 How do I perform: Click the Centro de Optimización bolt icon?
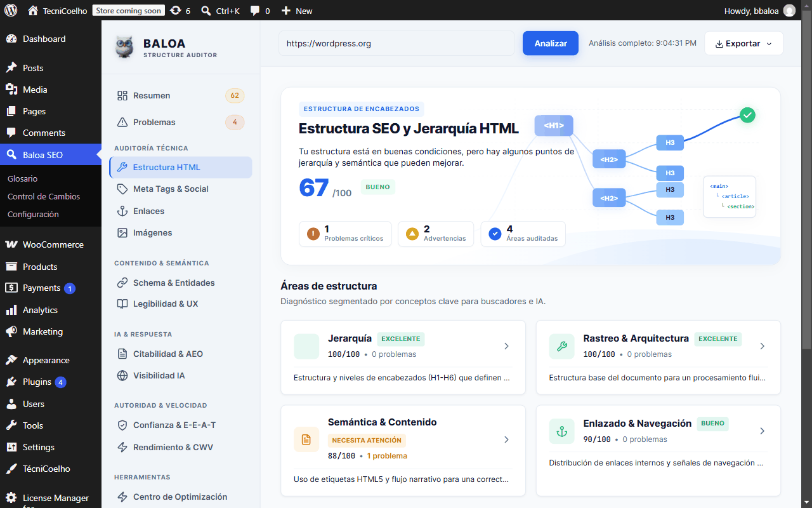pos(122,497)
